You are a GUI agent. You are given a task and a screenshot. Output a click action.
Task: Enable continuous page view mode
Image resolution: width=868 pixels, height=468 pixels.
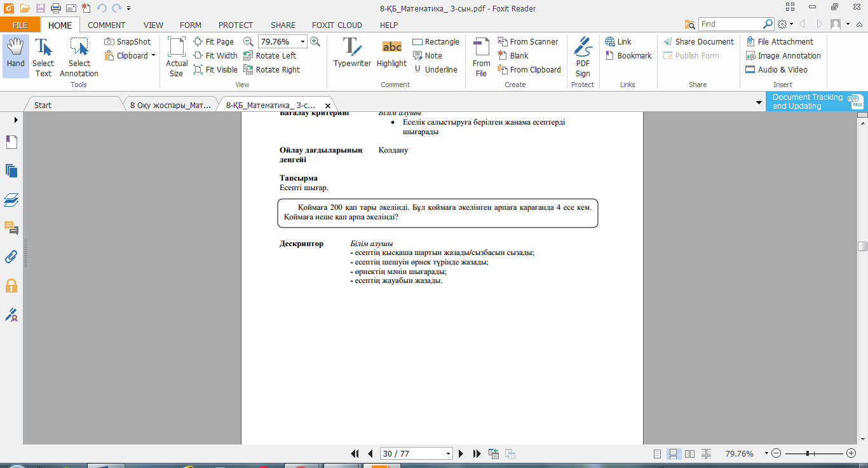click(x=674, y=454)
